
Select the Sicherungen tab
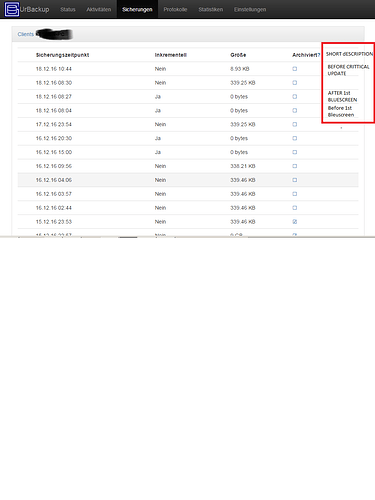pyautogui.click(x=137, y=9)
